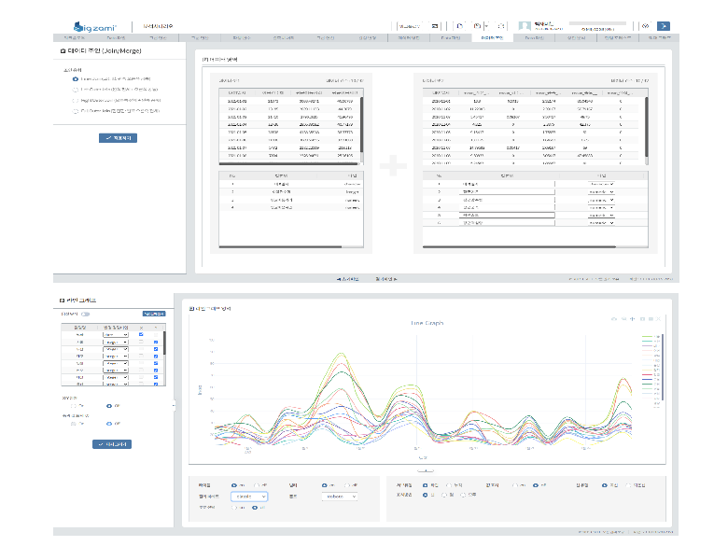Screen dimensions: 728x560
Task: Click the blue apply button in Join/Merge panel
Action: tap(118, 137)
